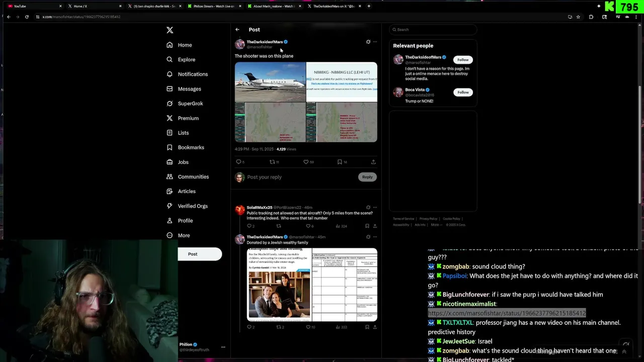Open a new browser tab
The image size is (644, 362).
pyautogui.click(x=369, y=6)
